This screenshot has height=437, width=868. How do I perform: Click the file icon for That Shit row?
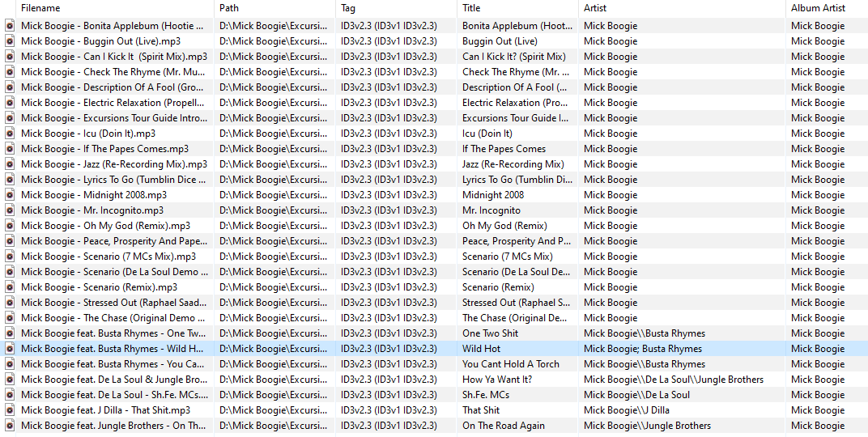(x=10, y=410)
